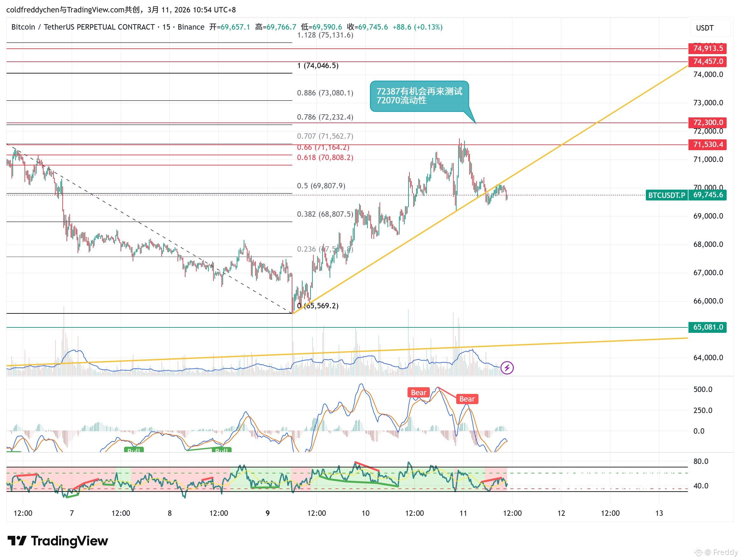Click 66,000.0 on the price axis
This screenshot has width=740, height=560.
pyautogui.click(x=708, y=301)
